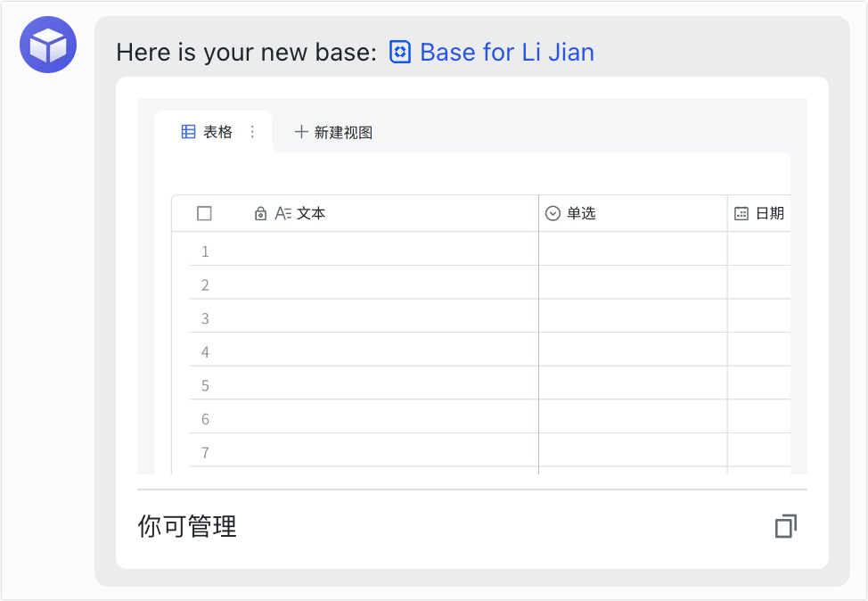Image resolution: width=868 pixels, height=601 pixels.
Task: Click the single-select arrow icon beside 单选
Action: (x=553, y=214)
